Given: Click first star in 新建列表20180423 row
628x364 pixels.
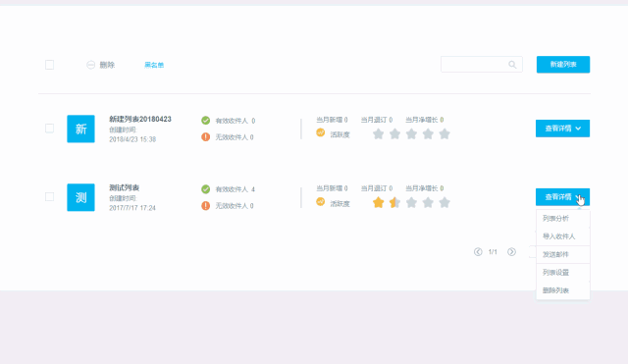Looking at the screenshot, I should pyautogui.click(x=378, y=133).
